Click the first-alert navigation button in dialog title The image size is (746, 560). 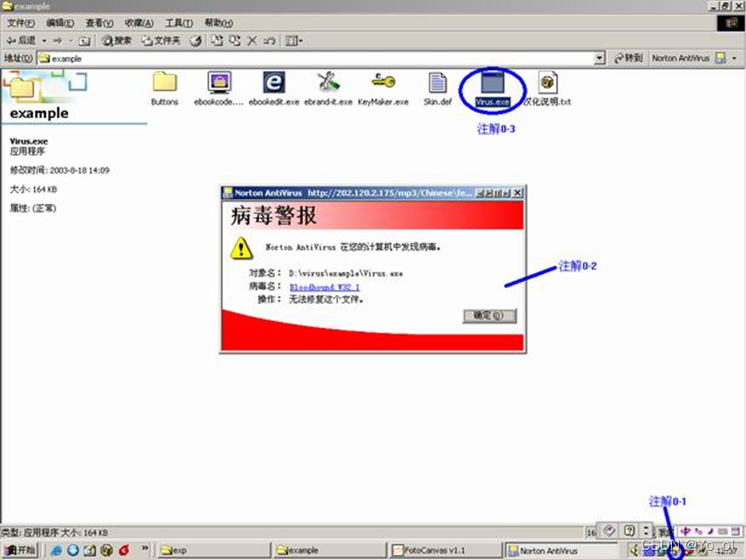[480, 193]
